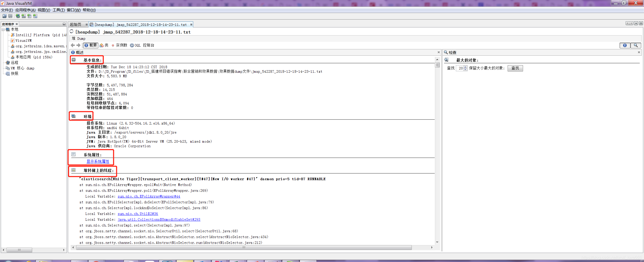Click scroll down arrow of overview pane
The height and width of the screenshot is (262, 644).
point(437,242)
